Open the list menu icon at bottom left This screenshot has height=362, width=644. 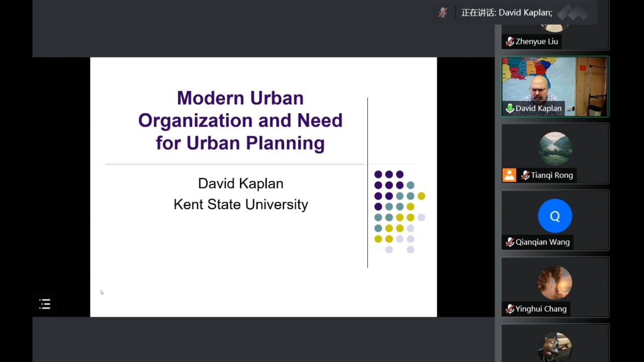click(45, 304)
